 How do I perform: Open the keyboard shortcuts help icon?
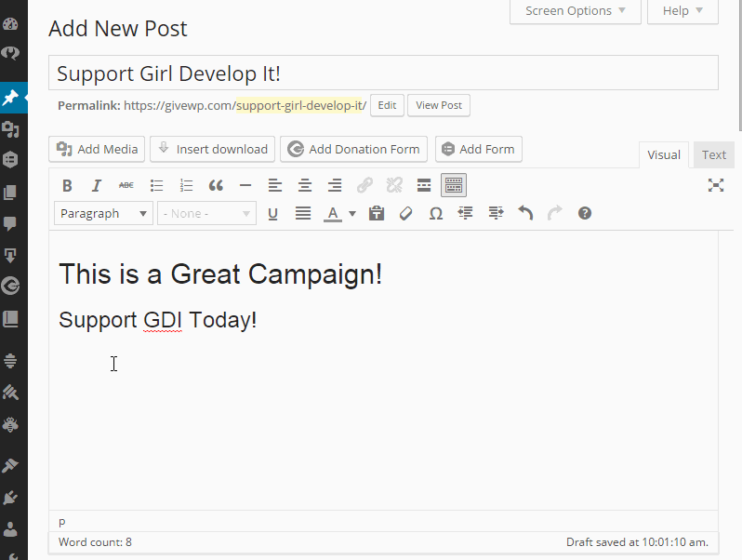pyautogui.click(x=585, y=214)
